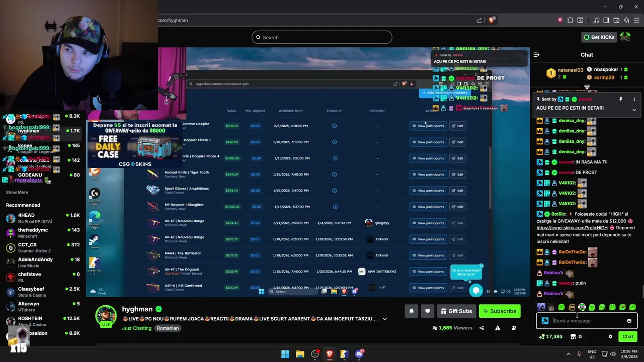Screen dimensions: 644x362
Task: Click the report warning triangle icon
Action: (x=498, y=328)
